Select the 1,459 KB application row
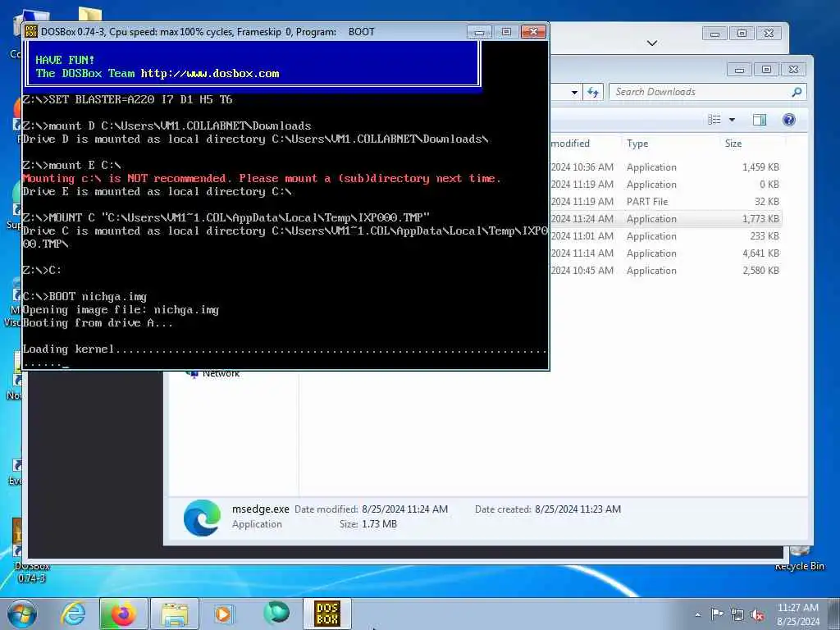Screen dimensions: 840x630 (664, 167)
